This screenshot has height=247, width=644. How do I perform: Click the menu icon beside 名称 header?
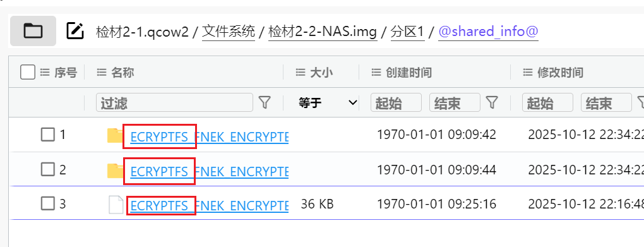102,73
